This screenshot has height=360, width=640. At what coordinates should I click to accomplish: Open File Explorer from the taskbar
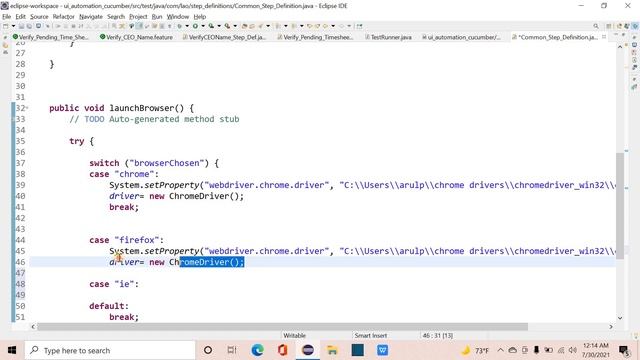coord(332,350)
